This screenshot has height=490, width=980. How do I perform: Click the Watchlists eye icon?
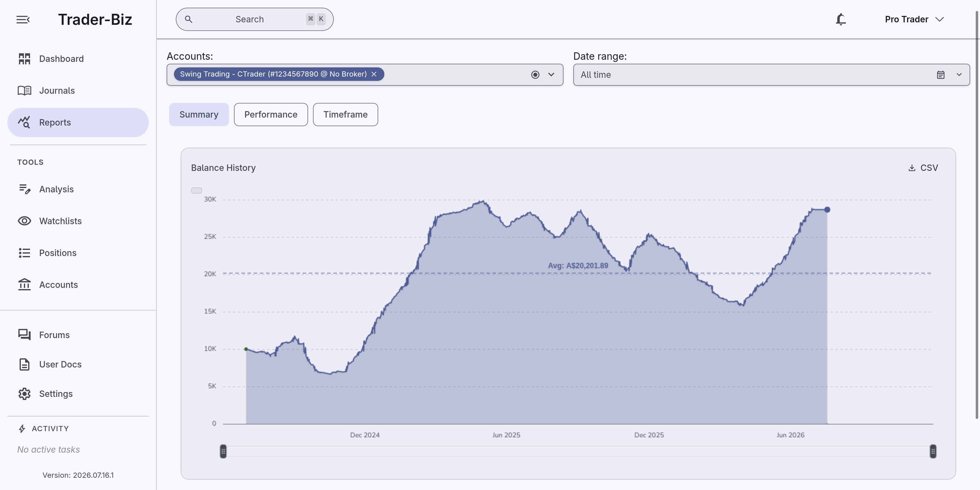[24, 221]
